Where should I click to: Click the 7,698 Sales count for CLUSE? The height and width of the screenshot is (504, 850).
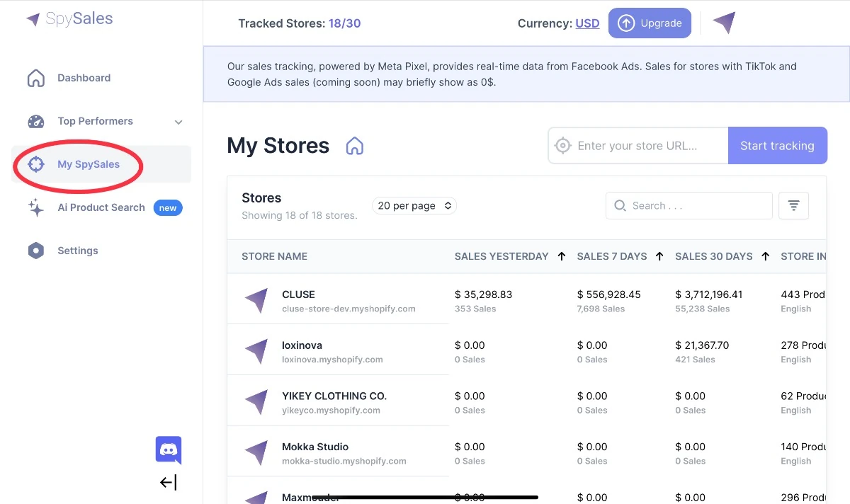(601, 309)
